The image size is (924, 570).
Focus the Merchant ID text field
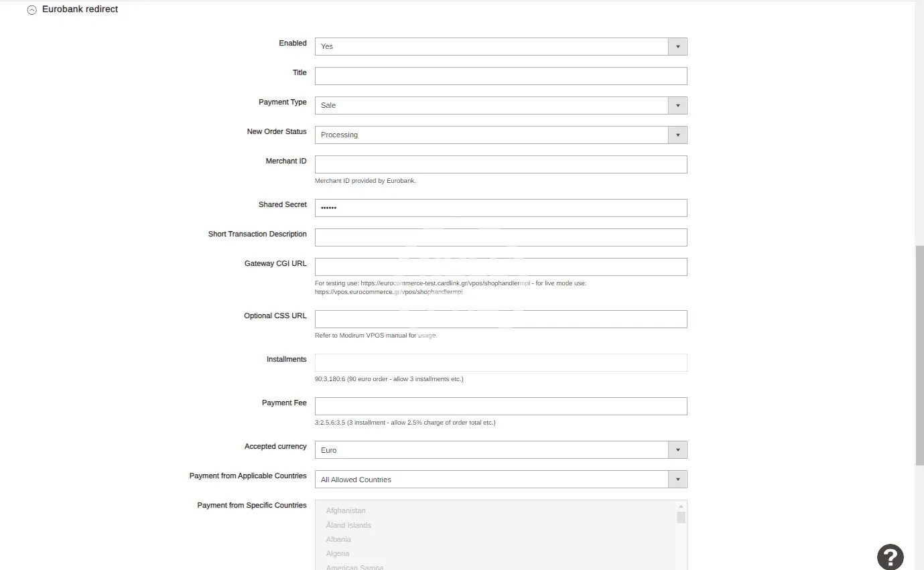tap(501, 164)
